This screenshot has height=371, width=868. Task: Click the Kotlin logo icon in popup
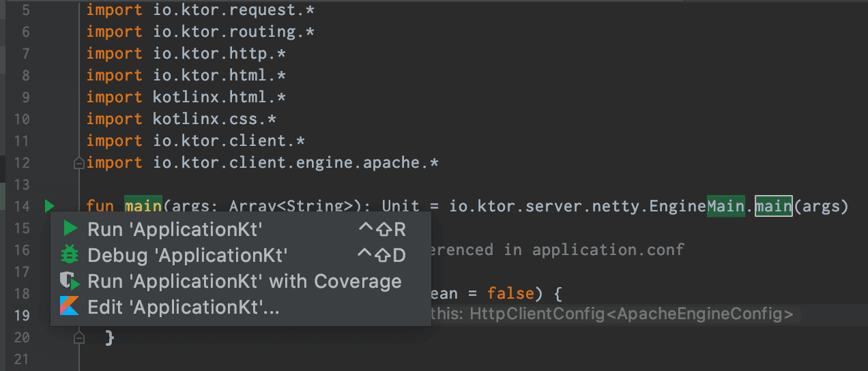click(x=70, y=308)
